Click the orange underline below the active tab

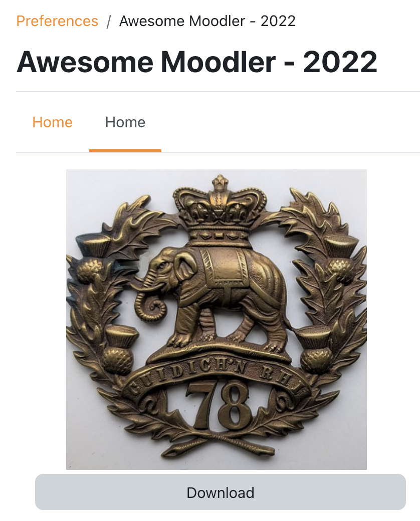125,151
